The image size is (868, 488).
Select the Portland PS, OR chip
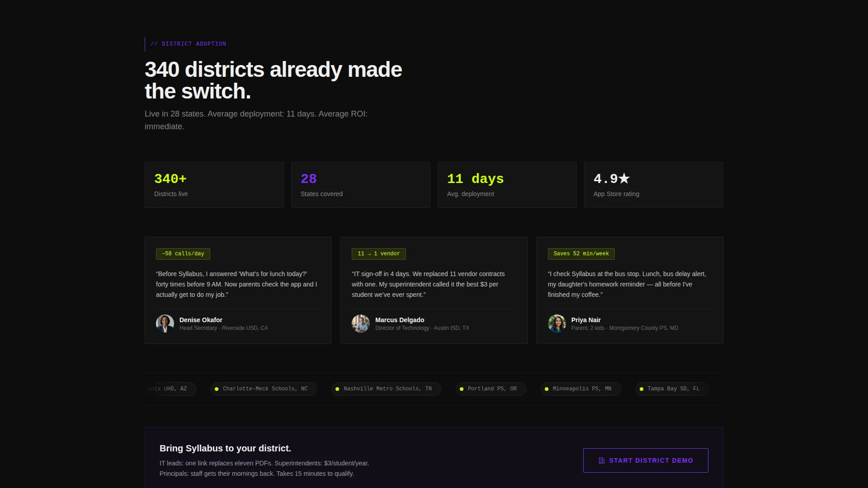491,389
